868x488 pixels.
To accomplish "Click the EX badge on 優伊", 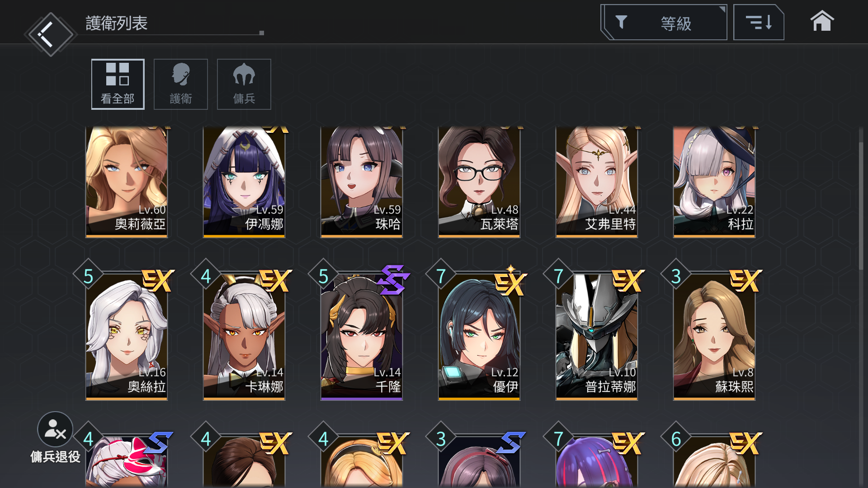I will pos(511,281).
